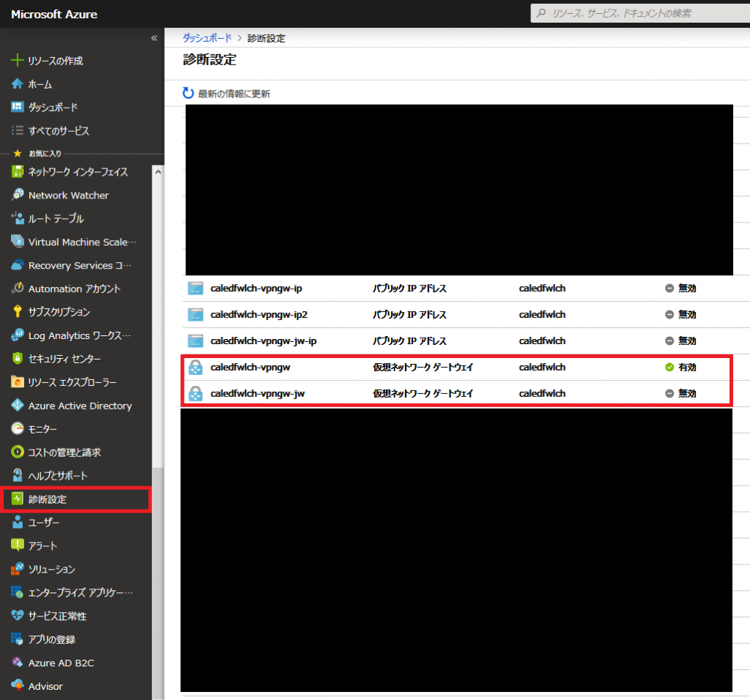The height and width of the screenshot is (700, 750).
Task: Click the セキュリティ センター shield icon
Action: pyautogui.click(x=18, y=358)
